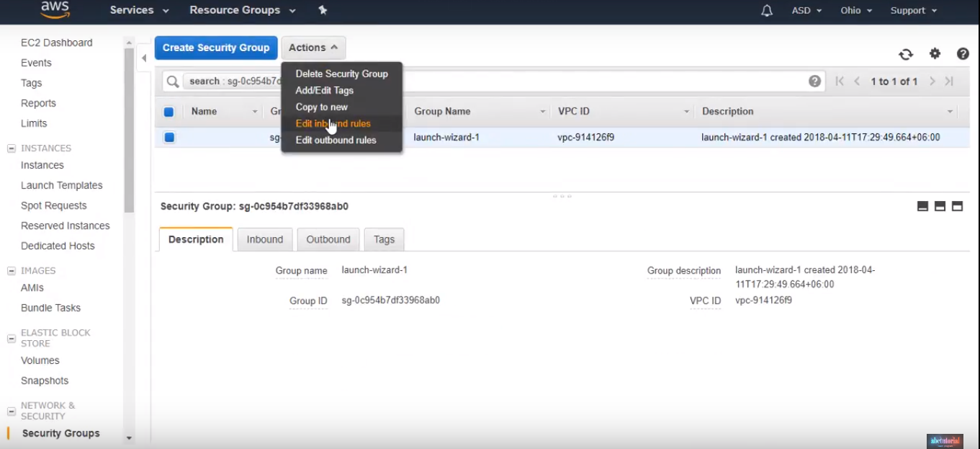Open the Services dropdown
Viewport: 980px width, 449px height.
(x=139, y=10)
